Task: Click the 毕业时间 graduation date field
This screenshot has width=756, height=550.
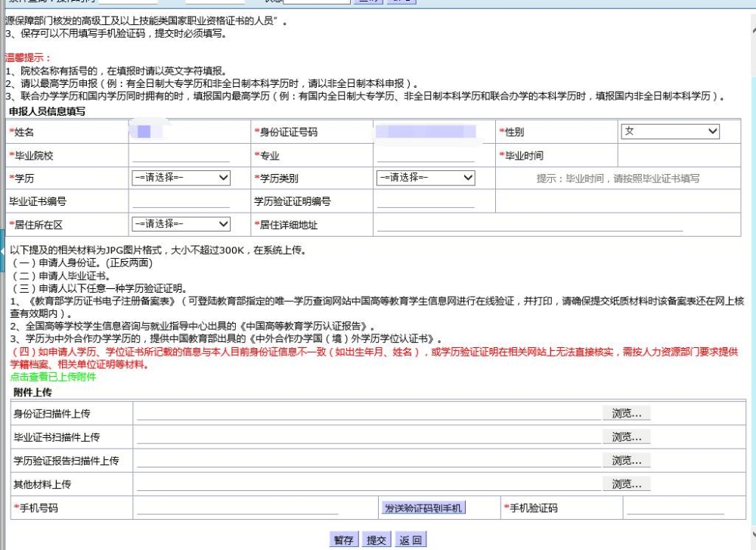Action: click(679, 155)
